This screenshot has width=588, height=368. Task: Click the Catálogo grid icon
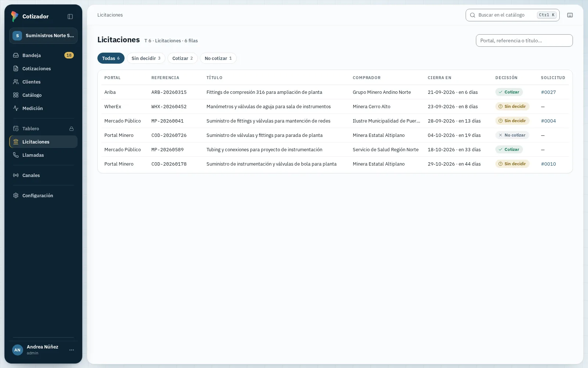click(x=16, y=95)
